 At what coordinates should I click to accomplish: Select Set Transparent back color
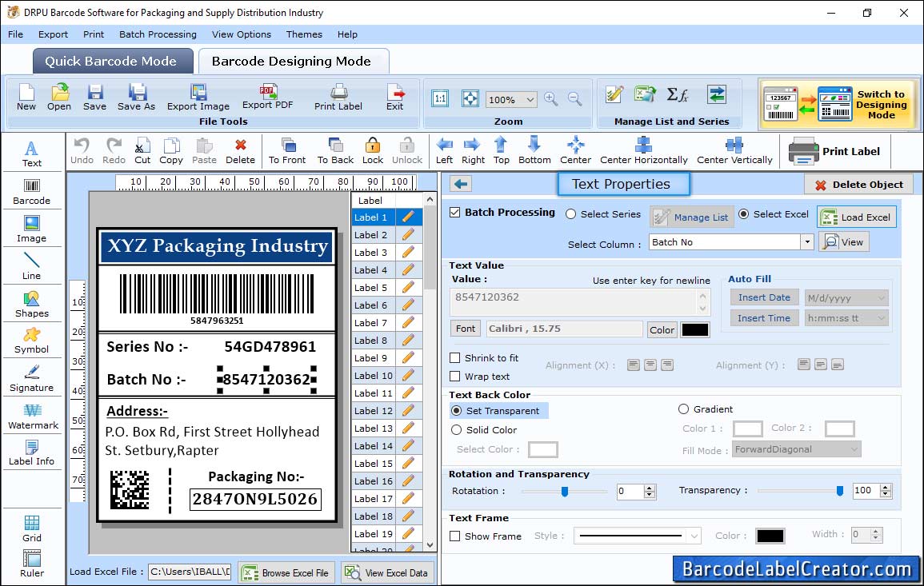tap(457, 410)
